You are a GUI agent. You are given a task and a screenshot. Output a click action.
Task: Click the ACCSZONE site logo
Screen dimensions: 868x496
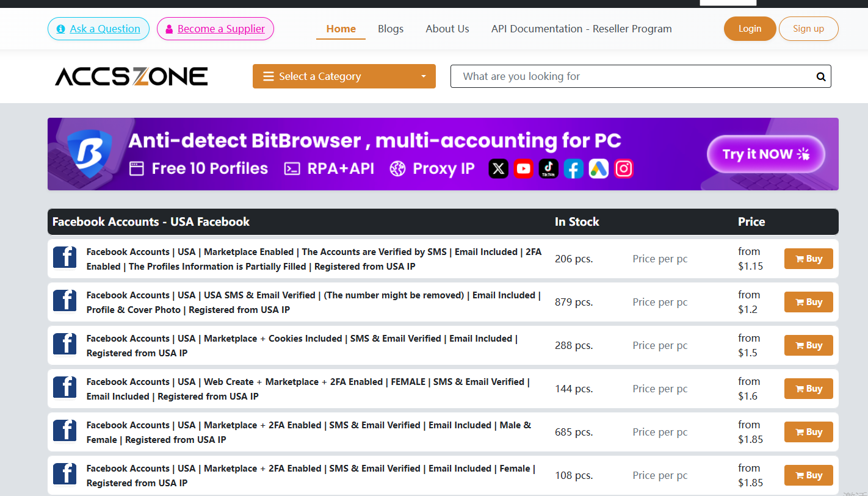(132, 76)
